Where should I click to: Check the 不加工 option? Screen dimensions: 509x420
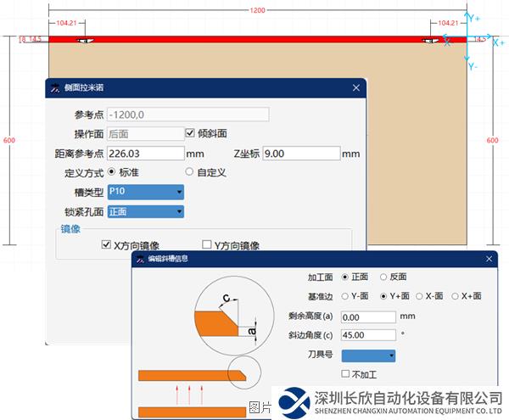345,373
